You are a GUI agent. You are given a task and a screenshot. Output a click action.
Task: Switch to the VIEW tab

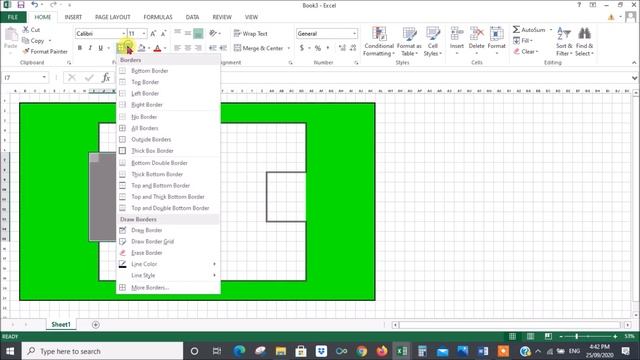click(251, 17)
